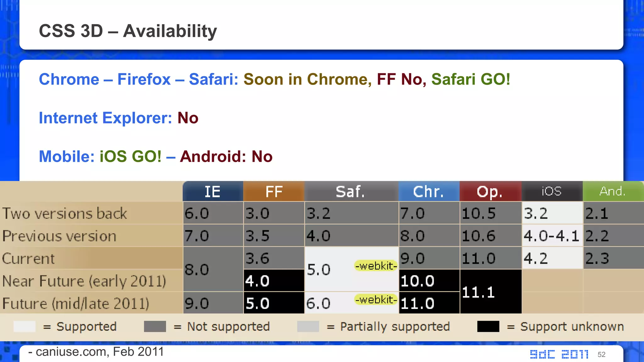Image resolution: width=644 pixels, height=362 pixels.
Task: Click the Not supported gray swatch
Action: coord(155,326)
